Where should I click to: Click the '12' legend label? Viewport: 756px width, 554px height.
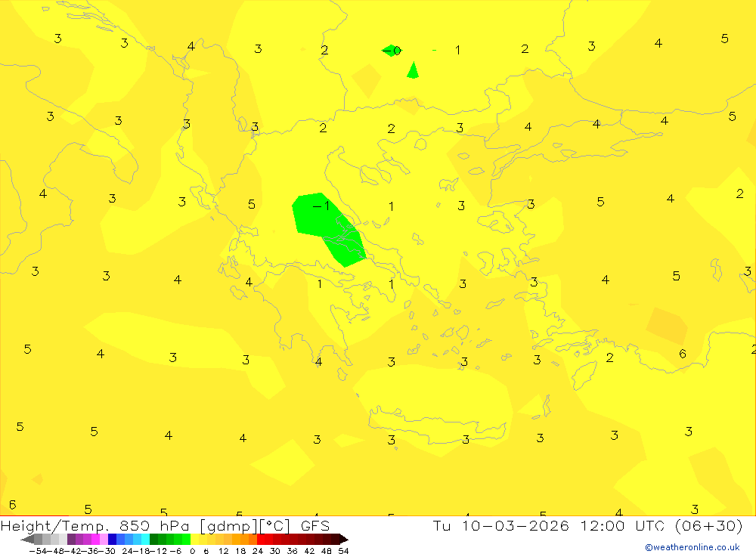(x=223, y=551)
